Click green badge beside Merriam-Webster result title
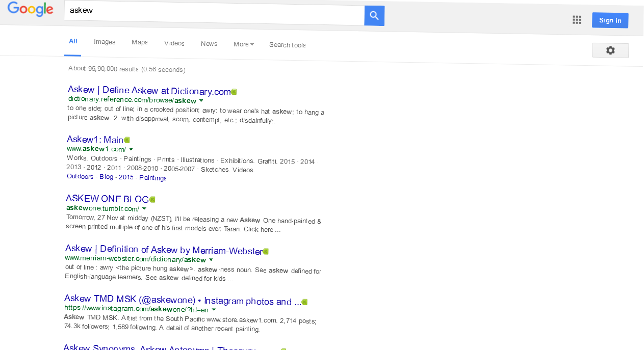The width and height of the screenshot is (644, 350). tap(266, 251)
